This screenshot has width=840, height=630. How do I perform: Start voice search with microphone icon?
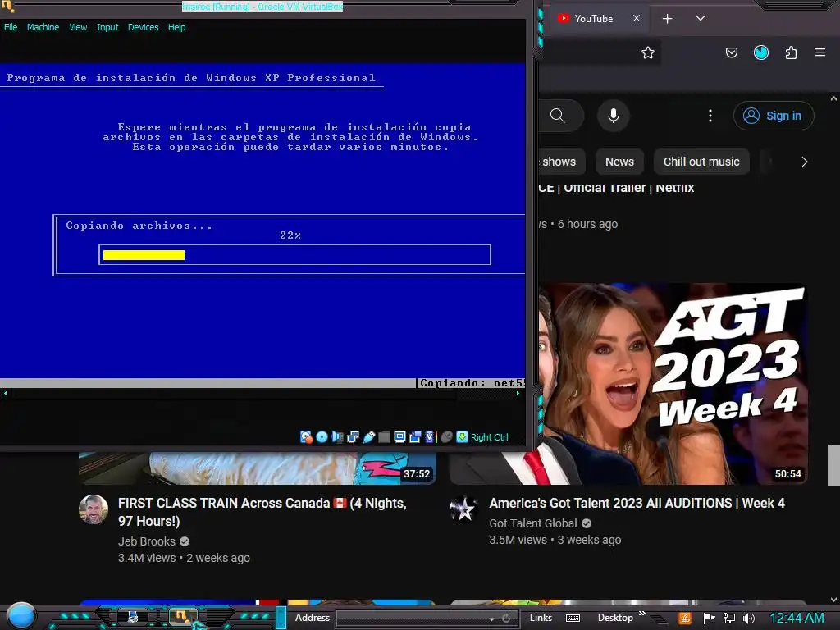614,116
